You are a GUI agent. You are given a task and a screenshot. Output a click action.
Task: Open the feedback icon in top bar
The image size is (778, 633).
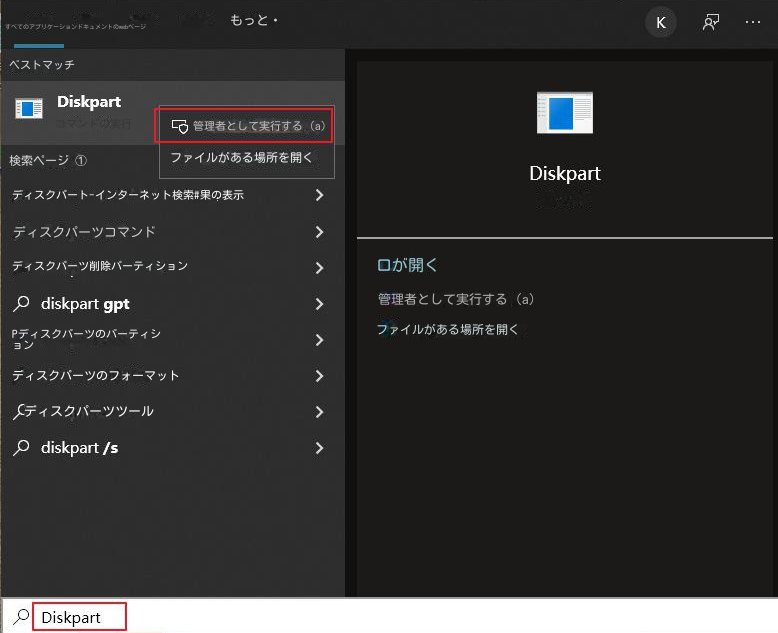[x=711, y=23]
